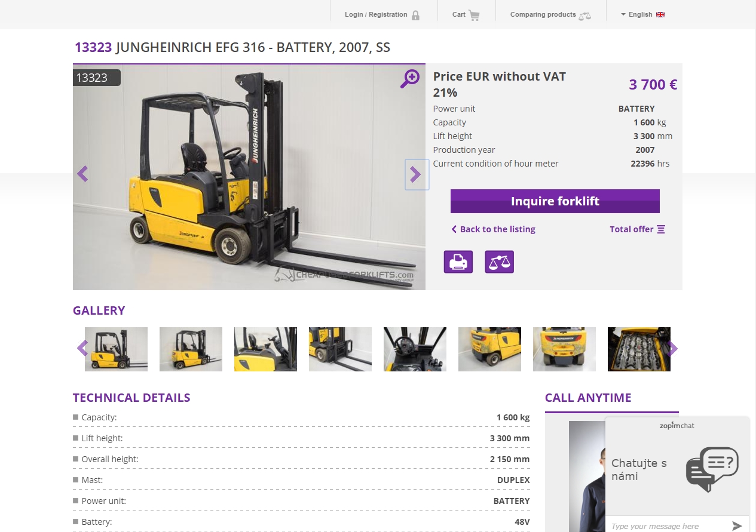
Task: Click the price 3 700 €
Action: point(653,84)
